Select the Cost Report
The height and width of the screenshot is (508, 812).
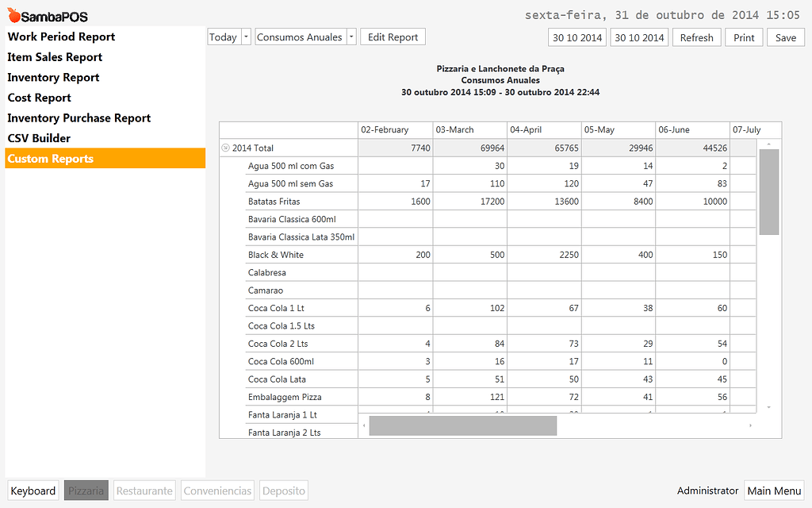(39, 97)
